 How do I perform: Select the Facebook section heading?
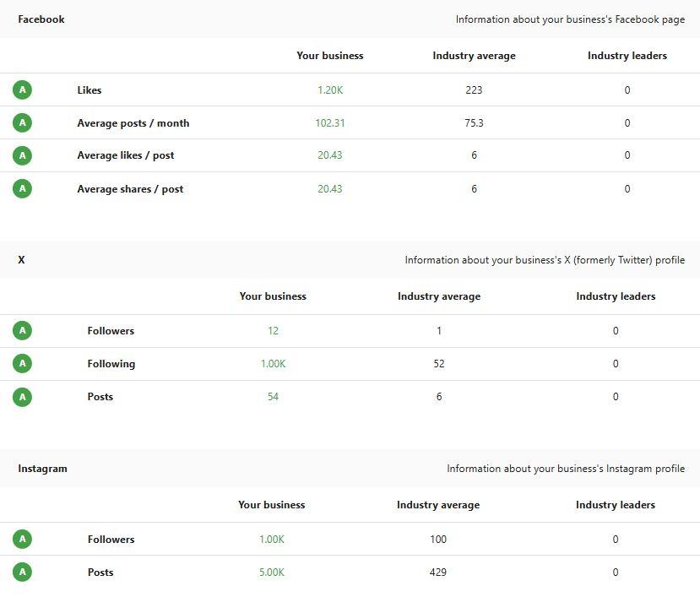pyautogui.click(x=41, y=19)
